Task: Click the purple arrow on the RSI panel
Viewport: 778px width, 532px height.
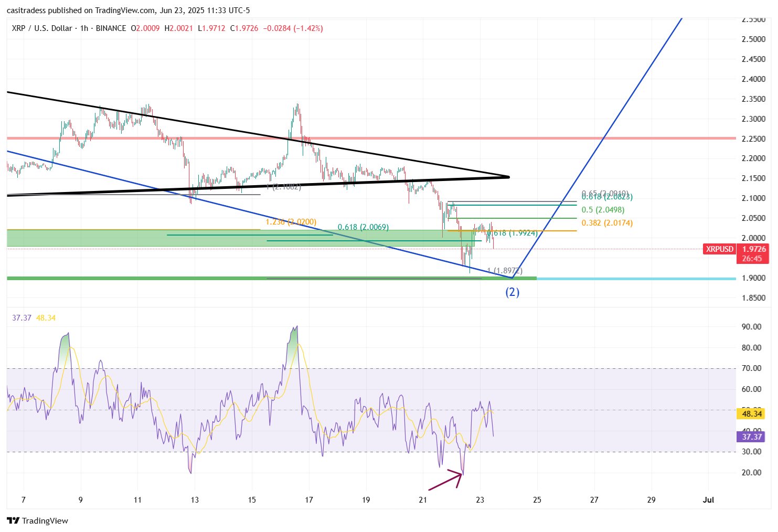Action: click(446, 481)
